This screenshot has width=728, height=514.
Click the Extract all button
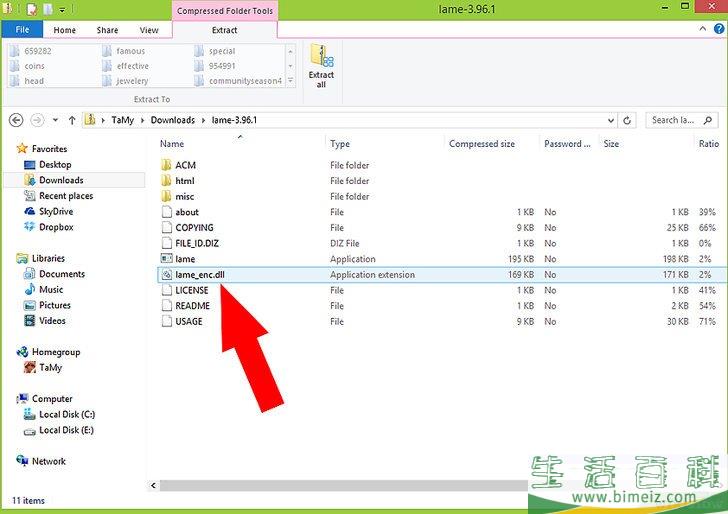321,66
